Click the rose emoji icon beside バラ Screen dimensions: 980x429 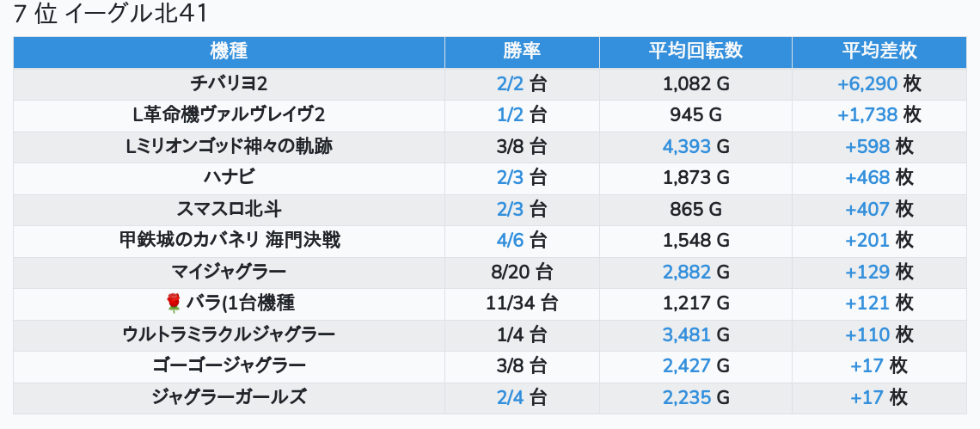pyautogui.click(x=173, y=303)
